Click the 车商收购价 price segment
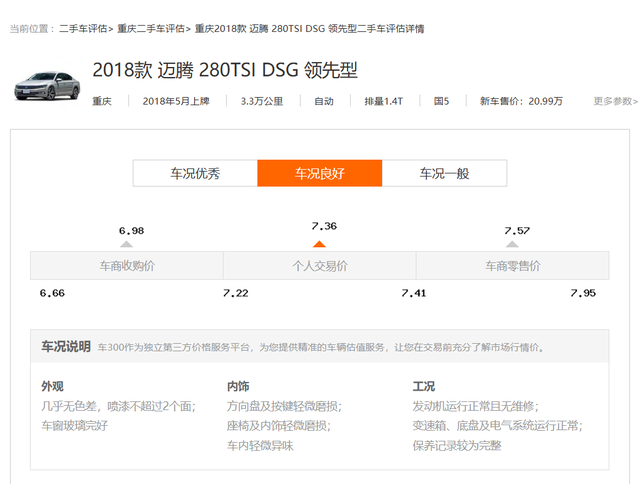The image size is (640, 484). (x=127, y=266)
